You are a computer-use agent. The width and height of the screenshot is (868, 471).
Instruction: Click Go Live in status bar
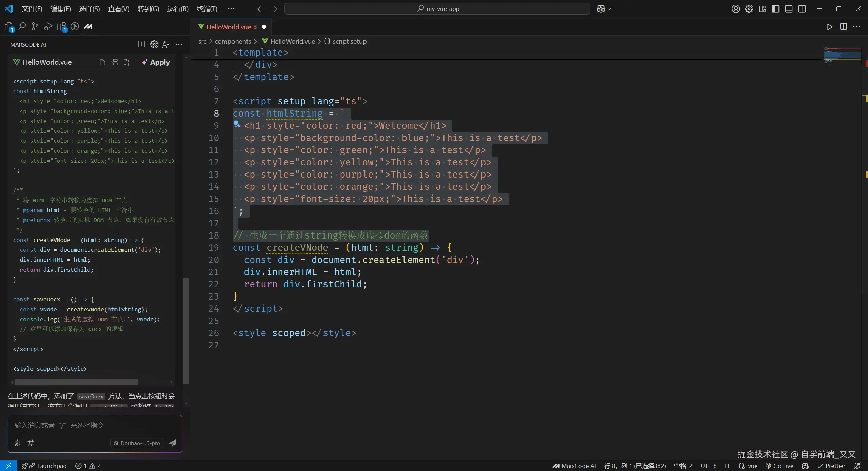(x=780, y=466)
